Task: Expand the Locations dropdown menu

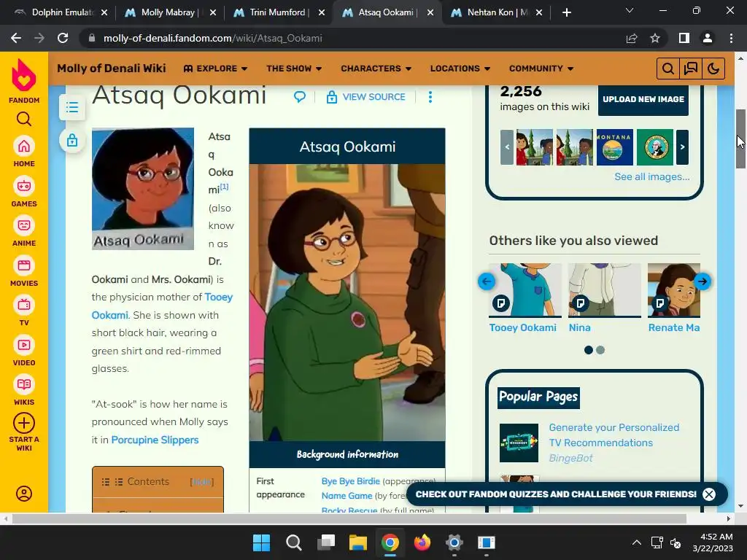Action: (460, 69)
